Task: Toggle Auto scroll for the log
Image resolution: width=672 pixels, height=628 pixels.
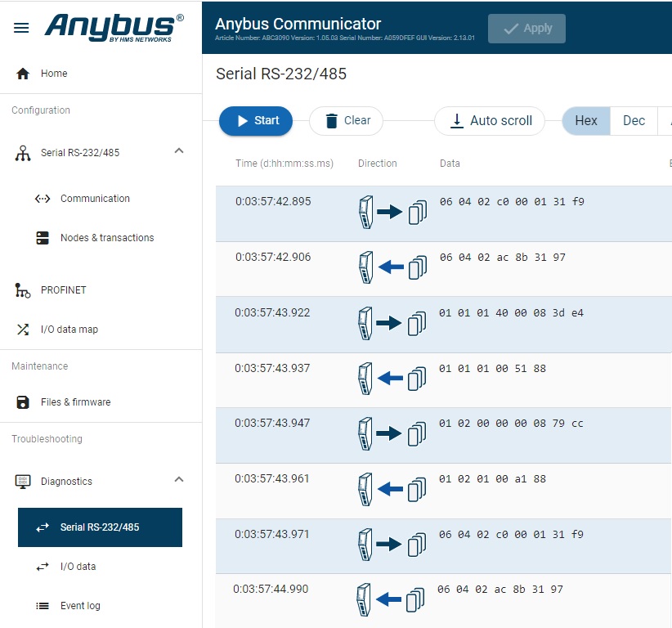Action: [x=490, y=121]
